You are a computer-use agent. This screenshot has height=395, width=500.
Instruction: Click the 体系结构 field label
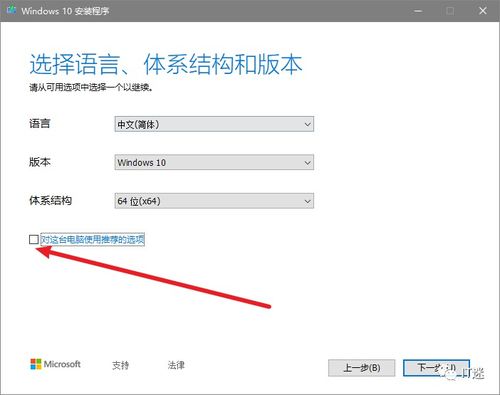pos(50,200)
